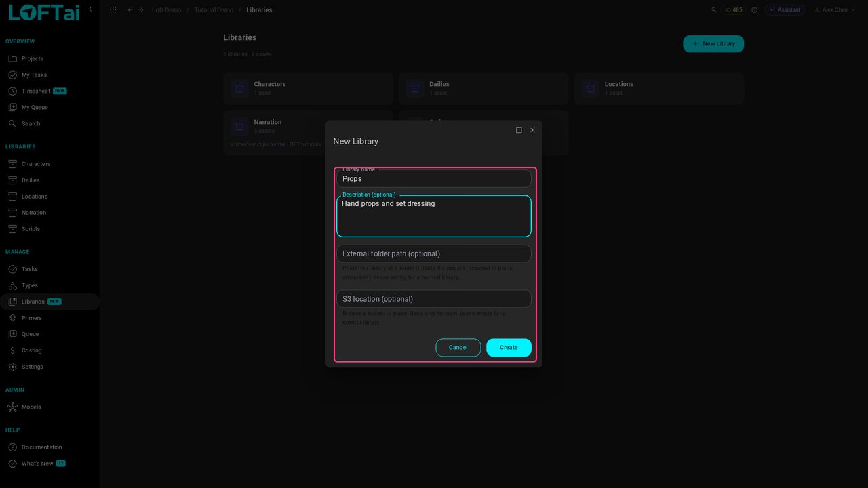The image size is (868, 488).
Task: Open Models under Admin
Action: (50, 407)
